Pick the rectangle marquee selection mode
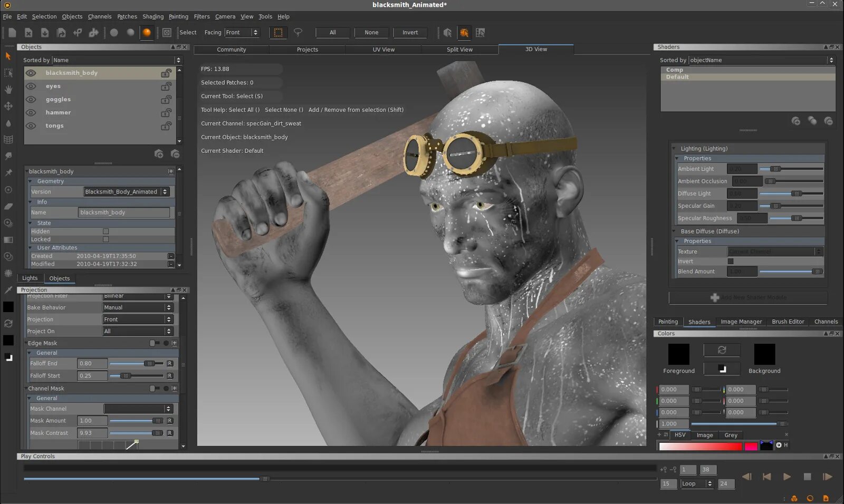This screenshot has height=504, width=844. (x=278, y=33)
